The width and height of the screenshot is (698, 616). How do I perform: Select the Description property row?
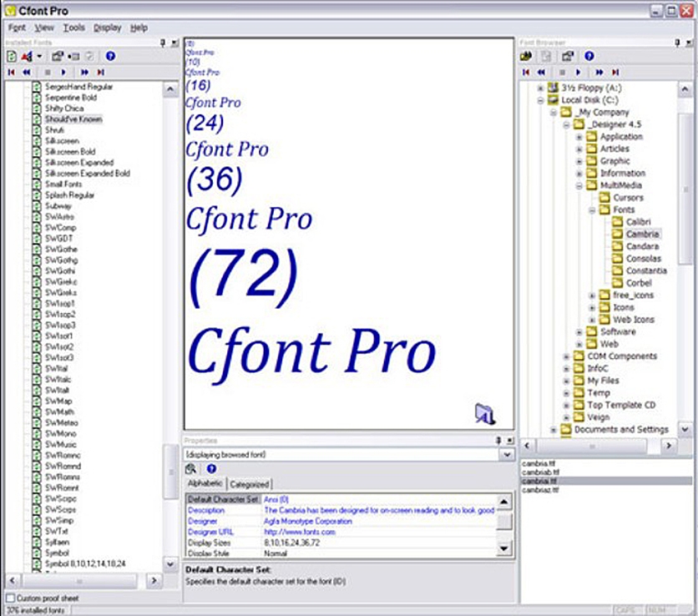[341, 510]
